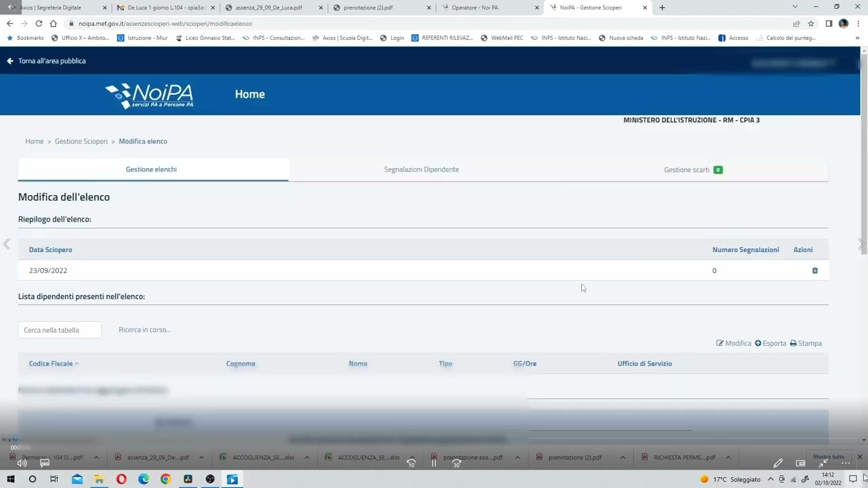868x488 pixels.
Task: Click Stampa to print the list
Action: pyautogui.click(x=806, y=343)
